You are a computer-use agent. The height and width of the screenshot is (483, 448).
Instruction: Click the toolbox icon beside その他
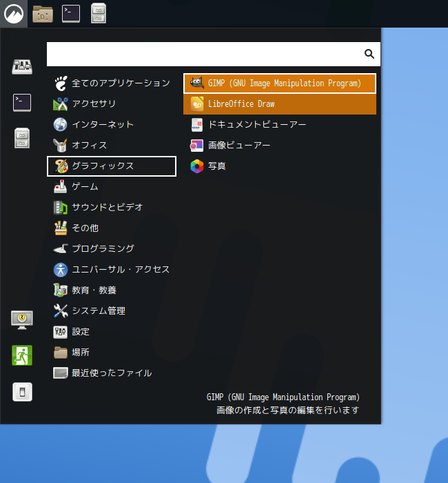tap(61, 228)
